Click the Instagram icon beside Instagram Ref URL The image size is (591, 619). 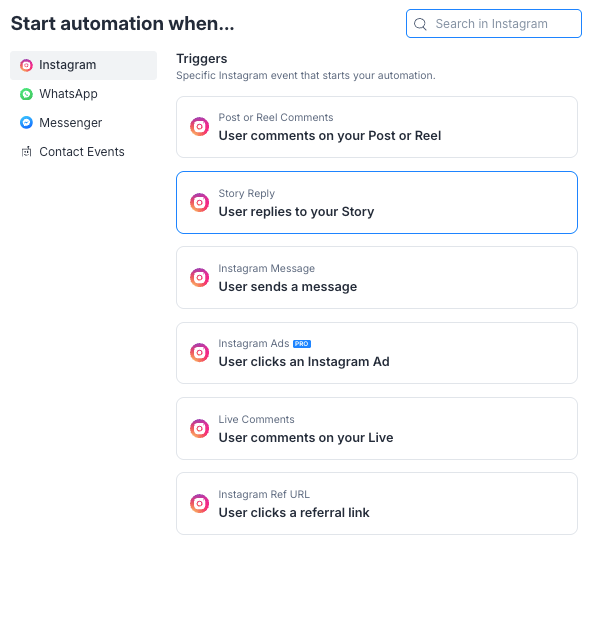point(200,503)
